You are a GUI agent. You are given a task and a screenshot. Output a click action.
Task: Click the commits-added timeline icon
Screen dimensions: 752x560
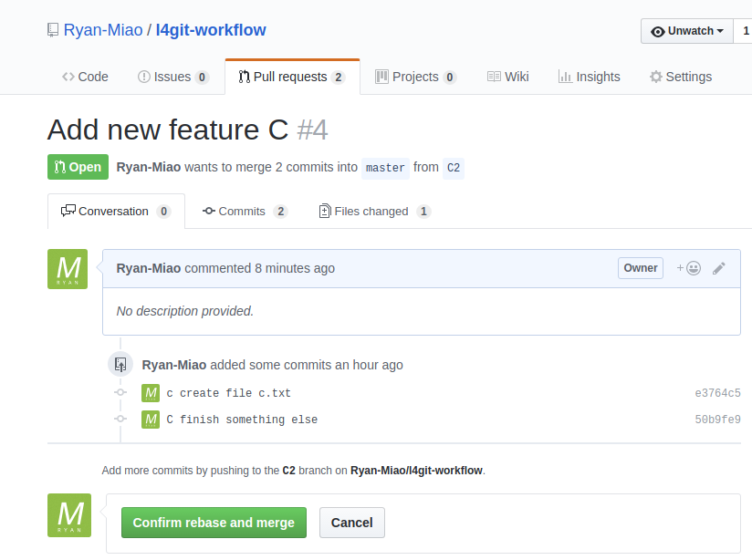[120, 365]
